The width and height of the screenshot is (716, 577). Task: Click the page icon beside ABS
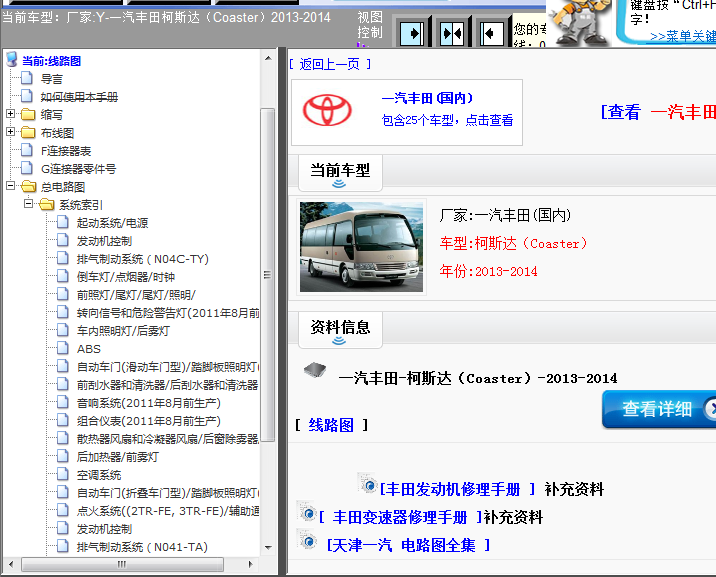63,348
